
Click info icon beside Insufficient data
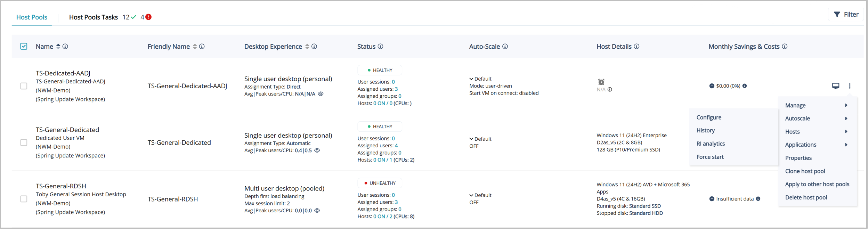pyautogui.click(x=758, y=199)
